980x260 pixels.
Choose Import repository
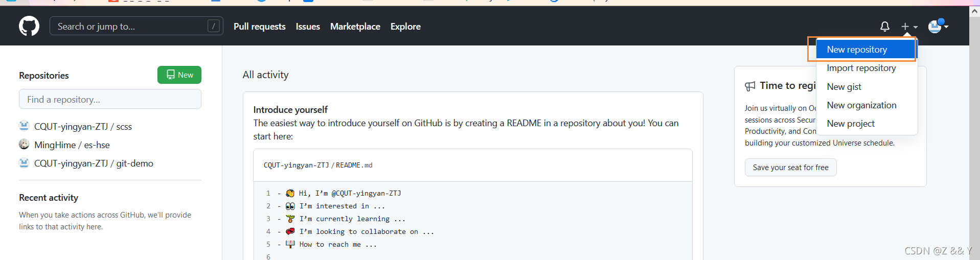[861, 68]
